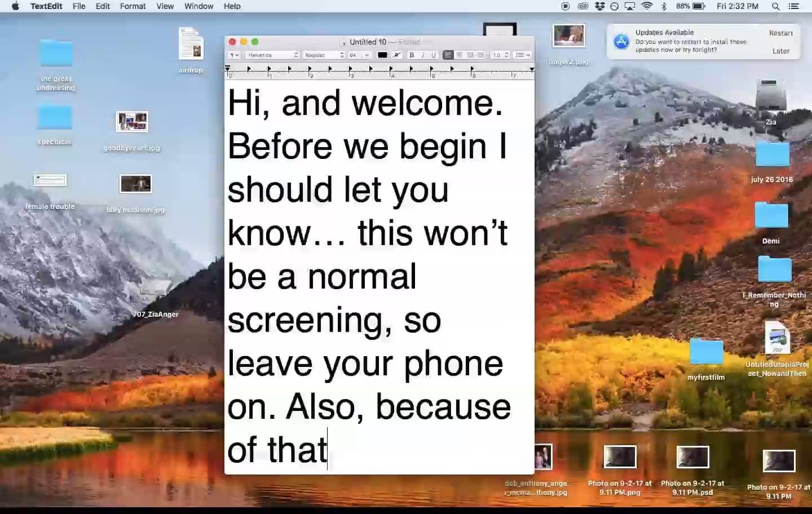Open the Helvetica font family dropdown
The width and height of the screenshot is (812, 514).
(273, 55)
